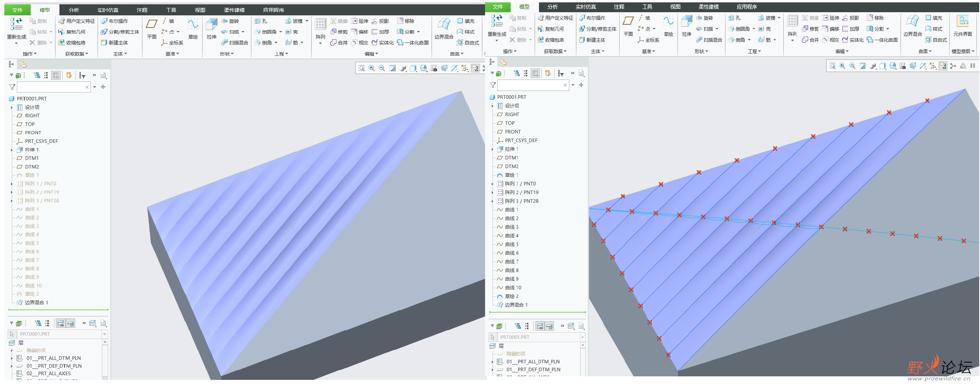
Task: Select Solidify (实体化) in left window
Action: 382,43
